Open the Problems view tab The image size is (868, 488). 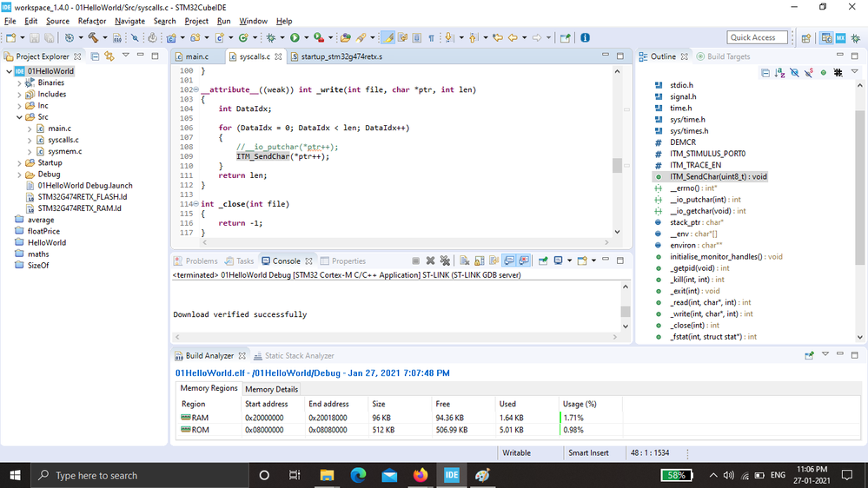point(196,261)
